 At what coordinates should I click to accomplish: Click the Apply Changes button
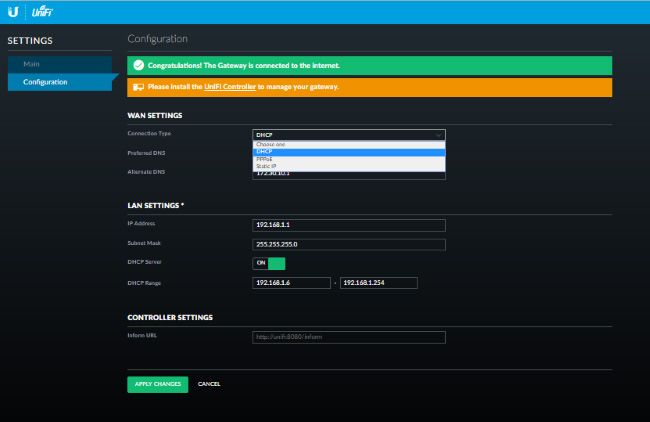pyautogui.click(x=157, y=384)
